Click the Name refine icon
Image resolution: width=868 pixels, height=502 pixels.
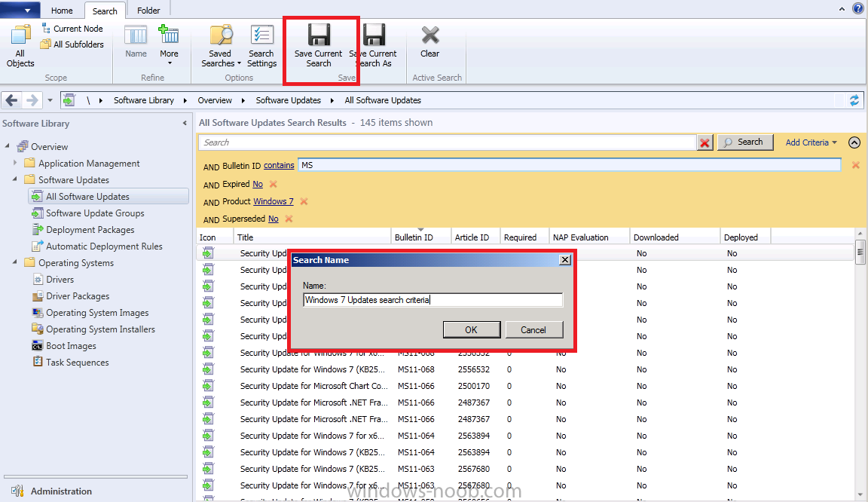(136, 41)
